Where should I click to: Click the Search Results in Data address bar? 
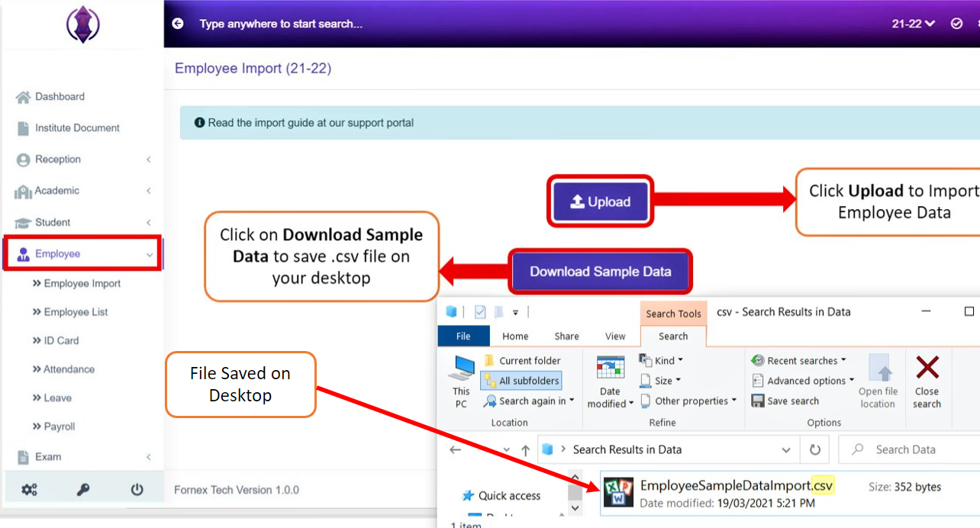tap(669, 450)
